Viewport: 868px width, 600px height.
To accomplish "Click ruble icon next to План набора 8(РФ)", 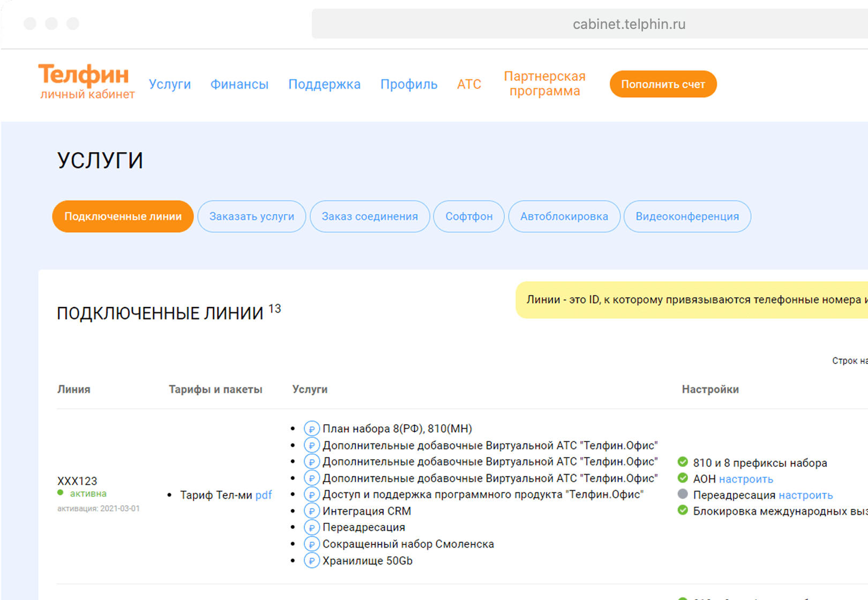I will click(x=312, y=429).
